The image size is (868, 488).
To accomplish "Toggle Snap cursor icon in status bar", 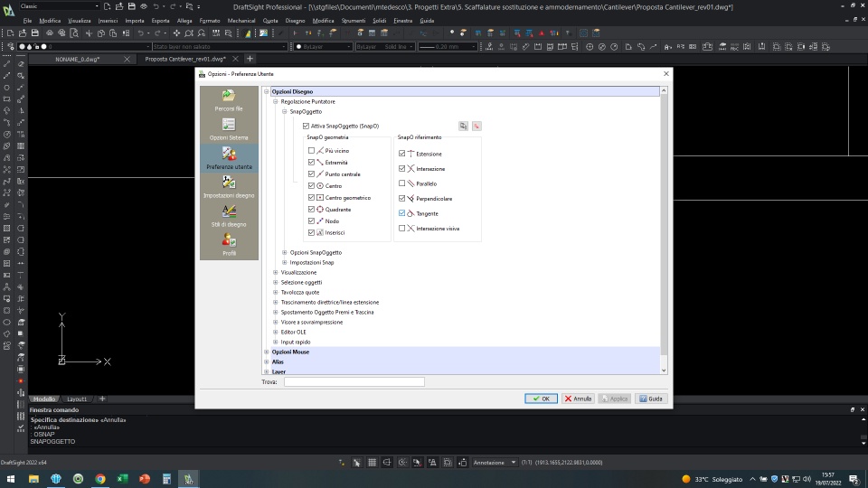I will click(357, 463).
